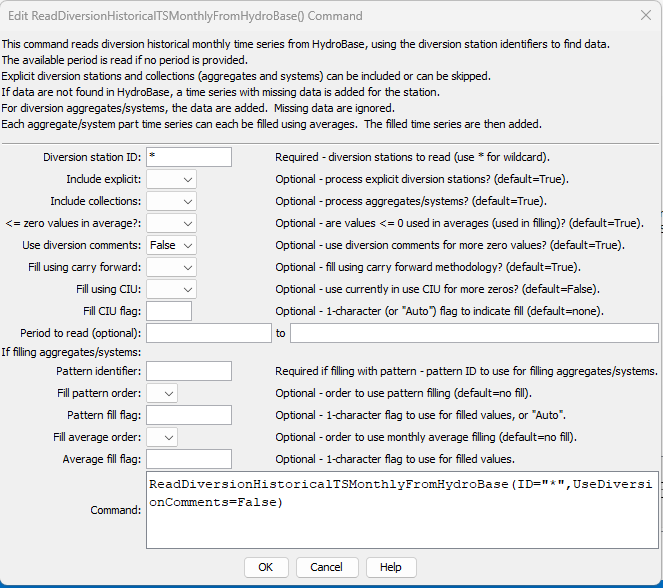This screenshot has height=588, width=663.
Task: Click the 'Pattern identifier:' label
Action: tap(99, 371)
